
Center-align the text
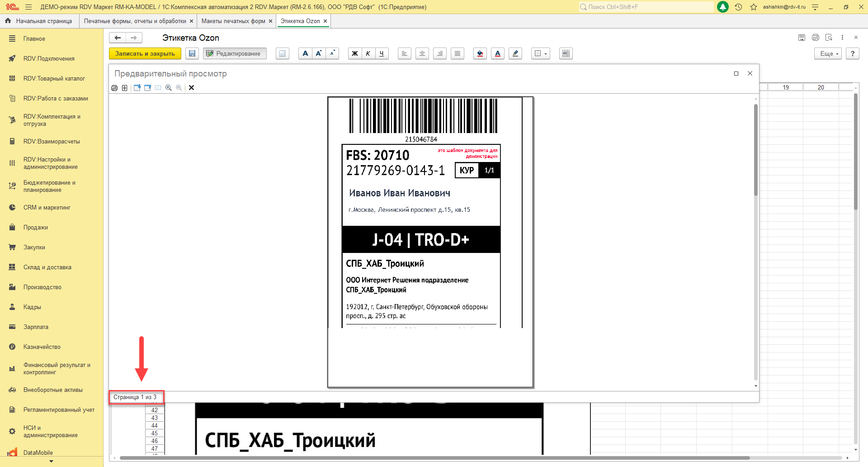coord(422,53)
